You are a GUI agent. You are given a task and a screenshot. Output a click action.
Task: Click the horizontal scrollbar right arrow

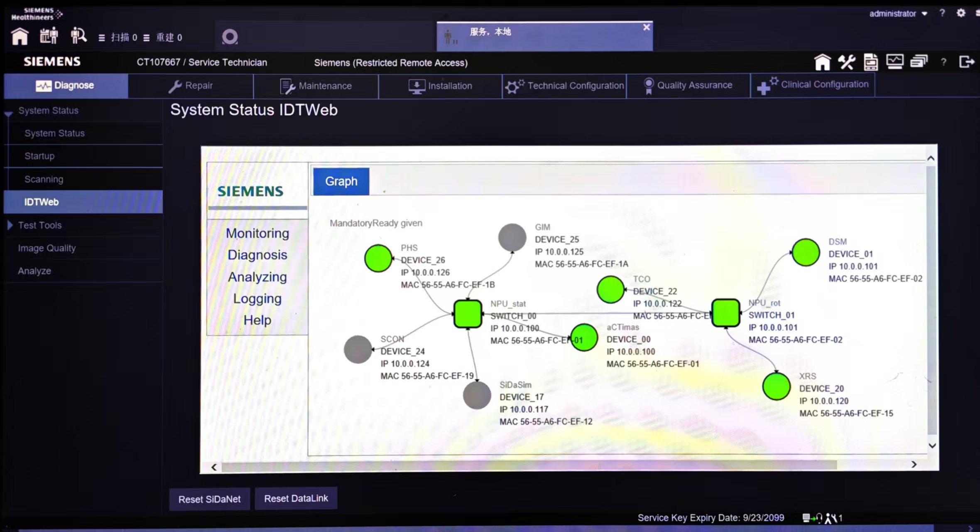[914, 464]
